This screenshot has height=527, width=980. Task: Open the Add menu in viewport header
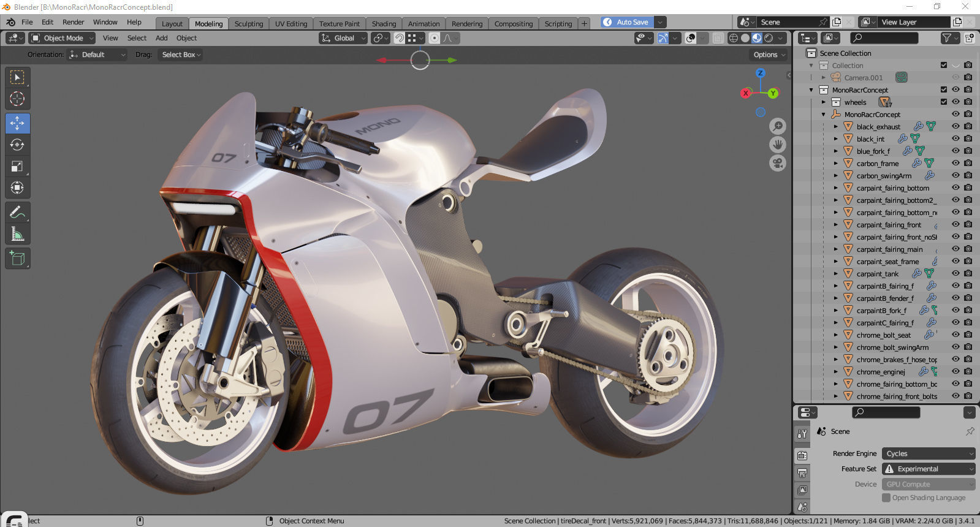click(161, 38)
